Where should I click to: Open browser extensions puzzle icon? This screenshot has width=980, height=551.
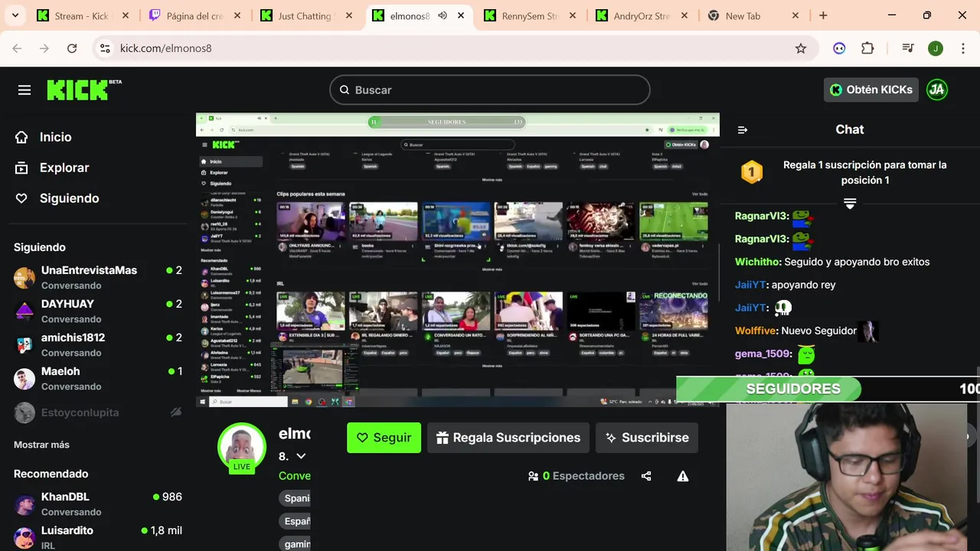coord(867,48)
